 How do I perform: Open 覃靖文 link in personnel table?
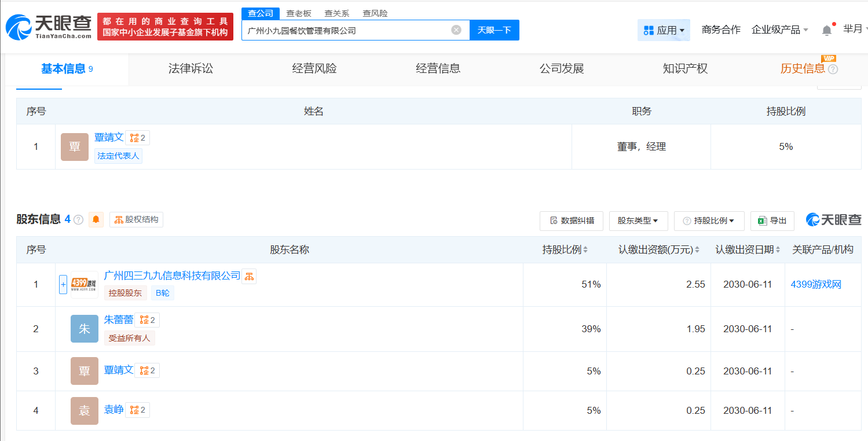(109, 137)
